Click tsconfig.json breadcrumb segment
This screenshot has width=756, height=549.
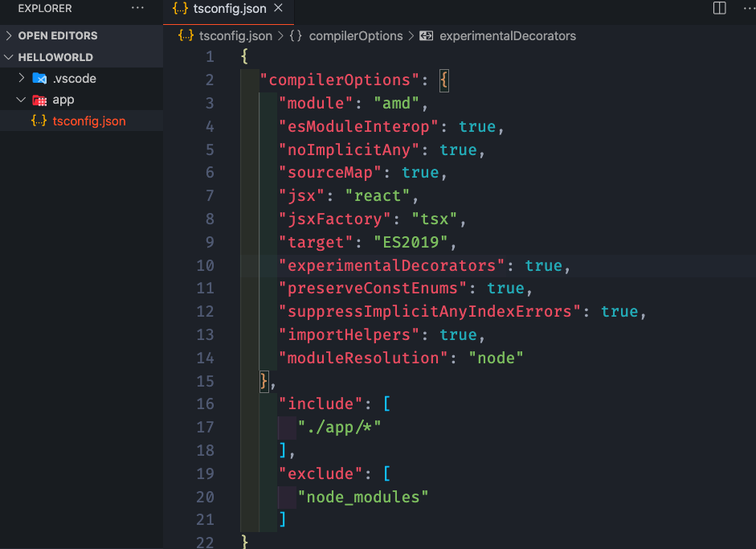(235, 35)
